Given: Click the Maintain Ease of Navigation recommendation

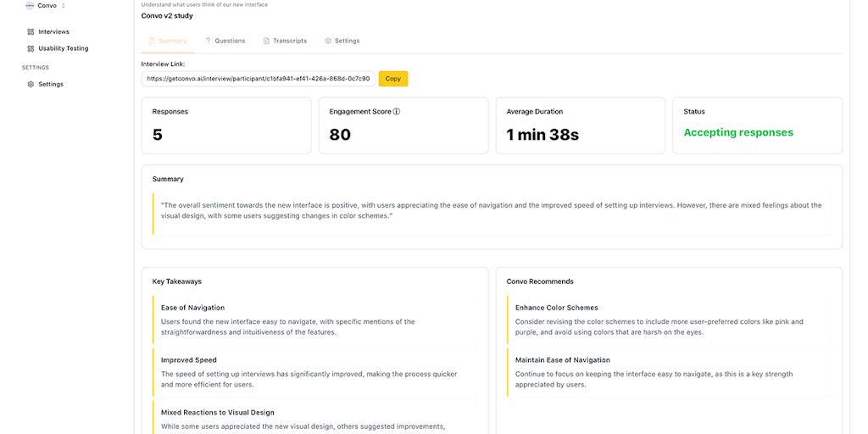Looking at the screenshot, I should click(x=562, y=360).
